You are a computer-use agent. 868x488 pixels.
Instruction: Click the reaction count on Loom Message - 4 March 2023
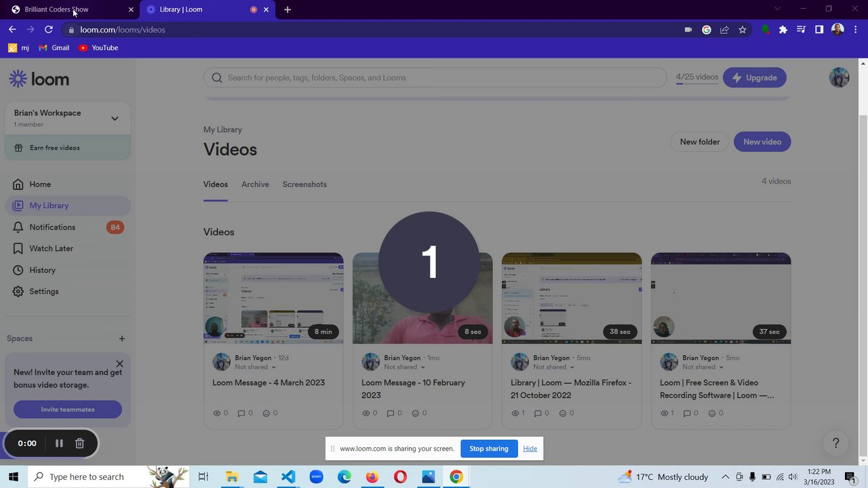pos(270,413)
